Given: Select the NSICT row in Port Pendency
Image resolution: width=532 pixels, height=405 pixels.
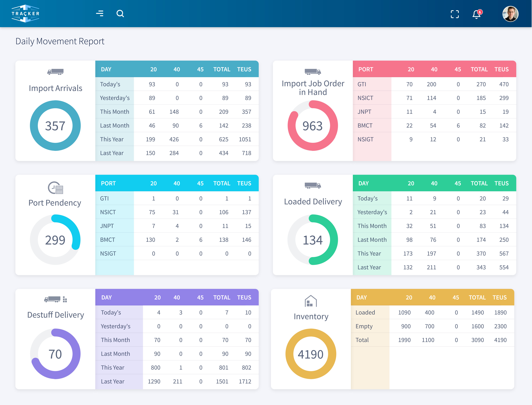Looking at the screenshot, I should tap(177, 212).
